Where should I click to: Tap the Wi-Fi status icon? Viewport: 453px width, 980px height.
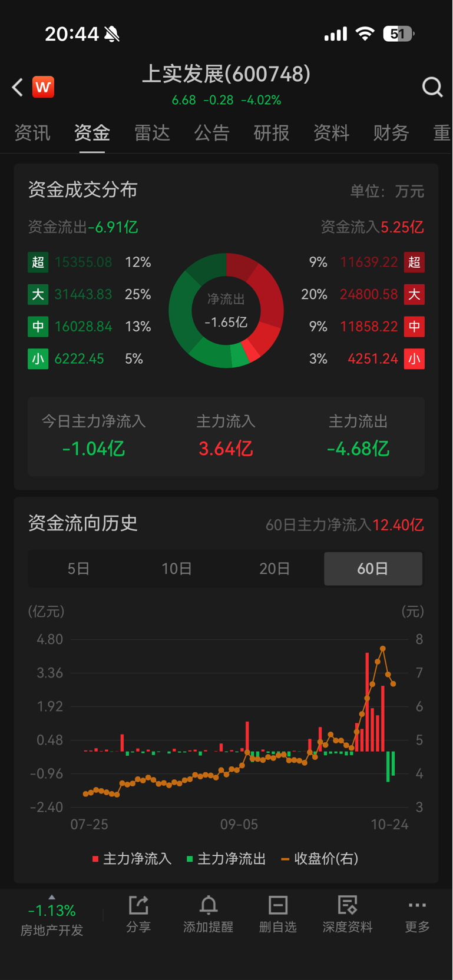[365, 34]
